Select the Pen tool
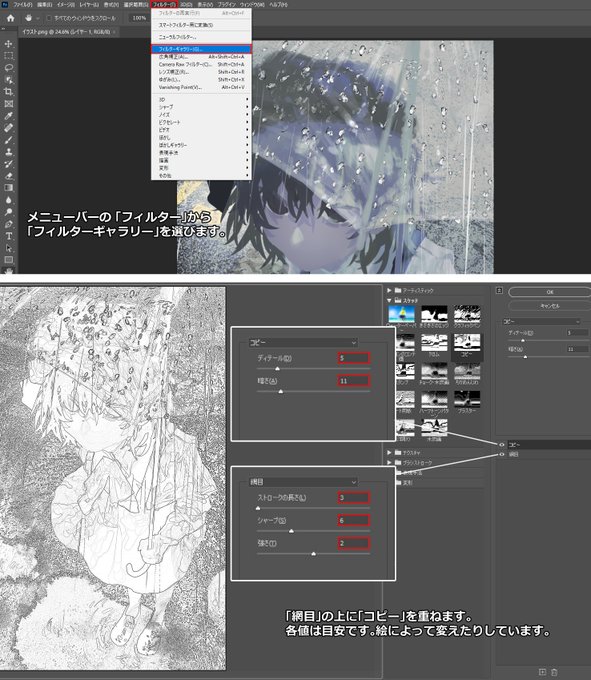591x680 pixels. click(x=8, y=224)
